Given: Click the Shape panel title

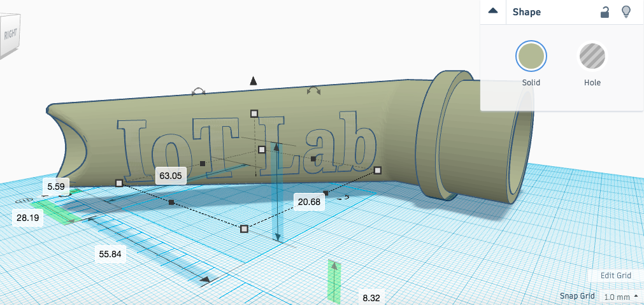Looking at the screenshot, I should click(527, 12).
